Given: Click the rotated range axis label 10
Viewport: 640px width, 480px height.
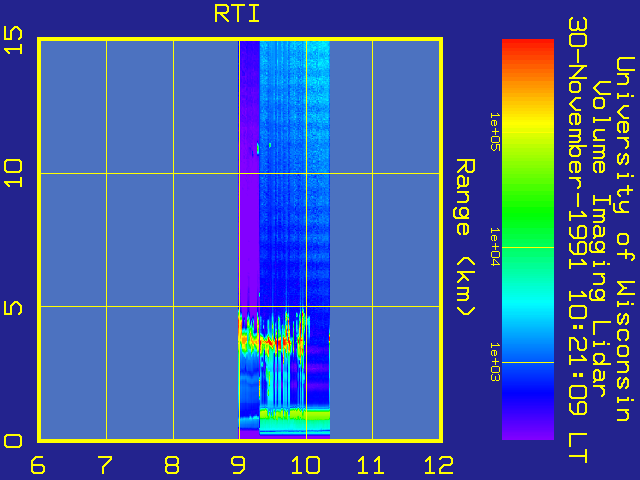Looking at the screenshot, I should [x=13, y=173].
